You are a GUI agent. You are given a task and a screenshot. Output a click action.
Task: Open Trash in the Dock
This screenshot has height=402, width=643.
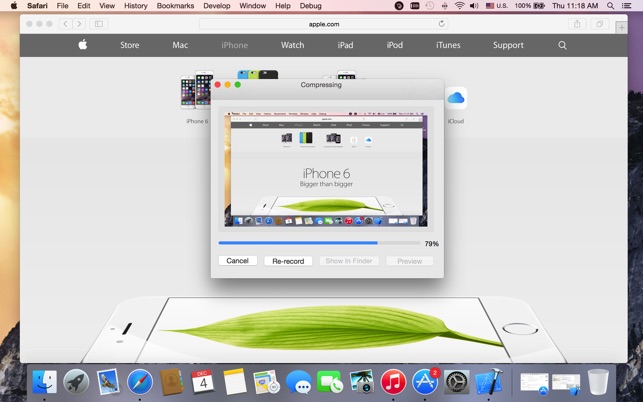[x=598, y=382]
